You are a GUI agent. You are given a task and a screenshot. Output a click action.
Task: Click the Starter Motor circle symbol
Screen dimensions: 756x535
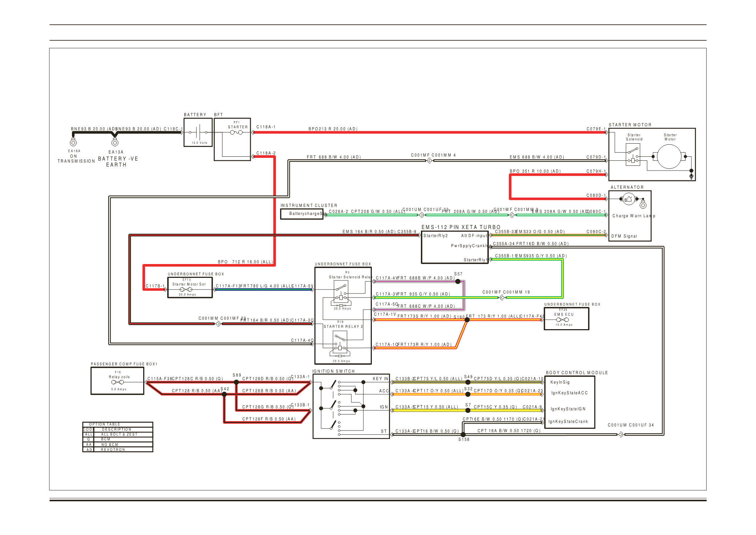pyautogui.click(x=669, y=157)
